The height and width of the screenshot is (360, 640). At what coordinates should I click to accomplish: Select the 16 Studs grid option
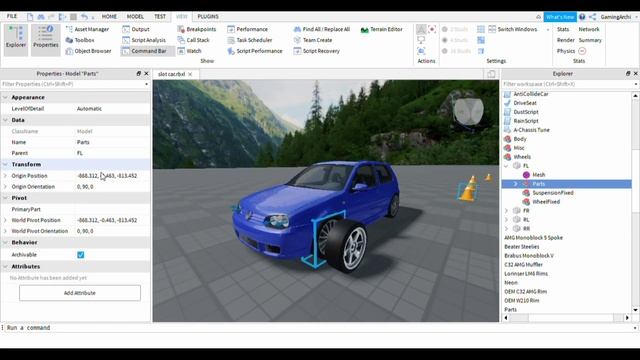[x=456, y=51]
